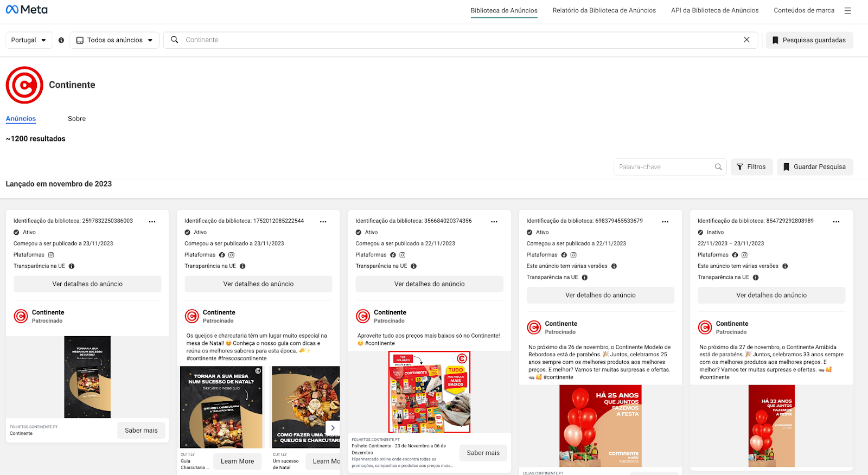This screenshot has width=868, height=475.
Task: Open the hamburger menu in the header
Action: [847, 10]
